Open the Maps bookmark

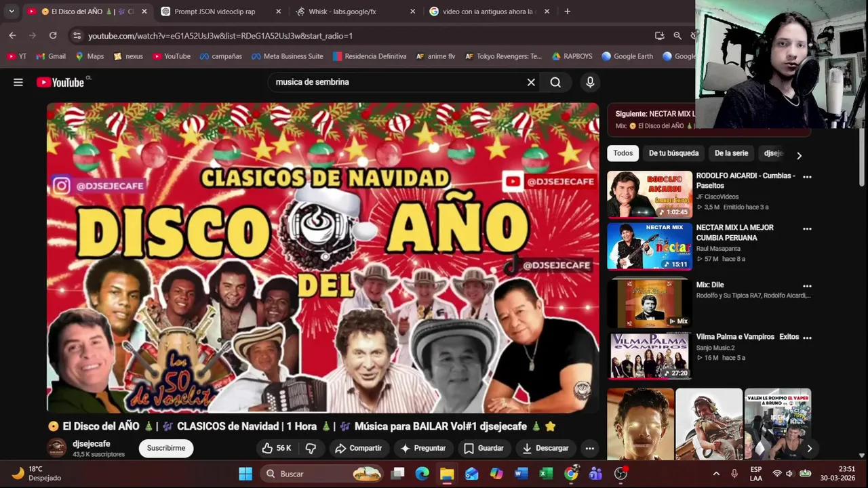[x=90, y=56]
